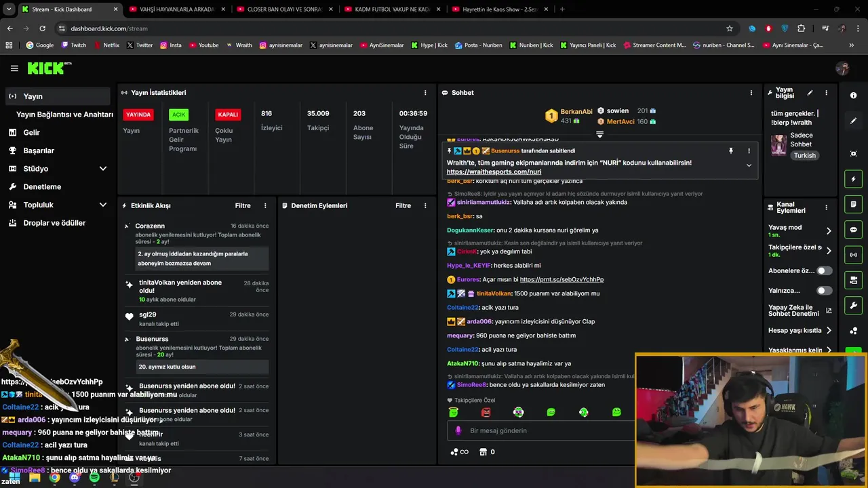Toggle the Yalnızca... switch
The width and height of the screenshot is (868, 488).
[x=824, y=291]
